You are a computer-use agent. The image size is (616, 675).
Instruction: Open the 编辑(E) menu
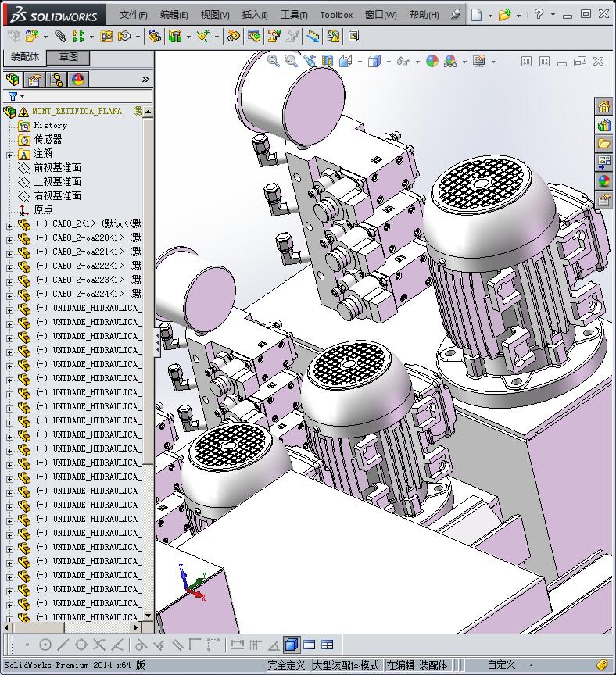pyautogui.click(x=174, y=15)
